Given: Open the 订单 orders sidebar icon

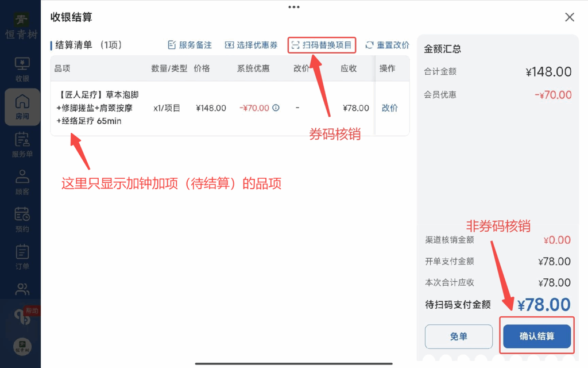Looking at the screenshot, I should tap(22, 257).
